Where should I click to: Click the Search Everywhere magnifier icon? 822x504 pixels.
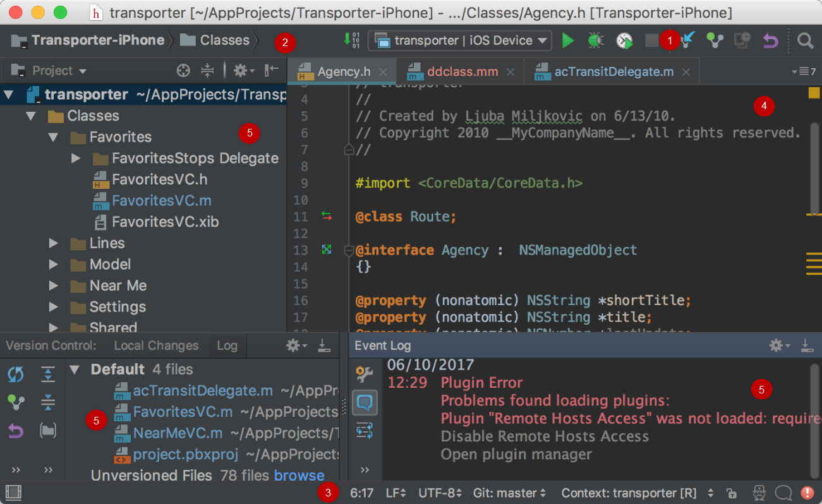pyautogui.click(x=805, y=41)
